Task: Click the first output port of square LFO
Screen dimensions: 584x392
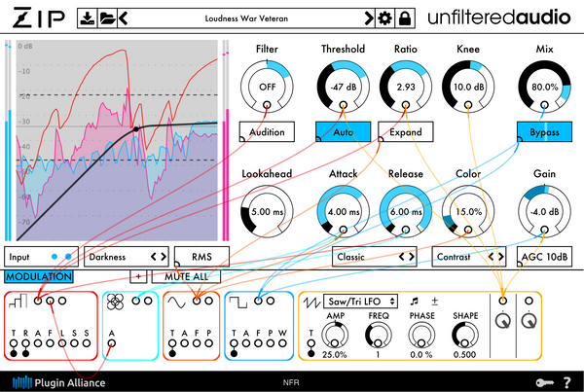Action: tap(259, 301)
